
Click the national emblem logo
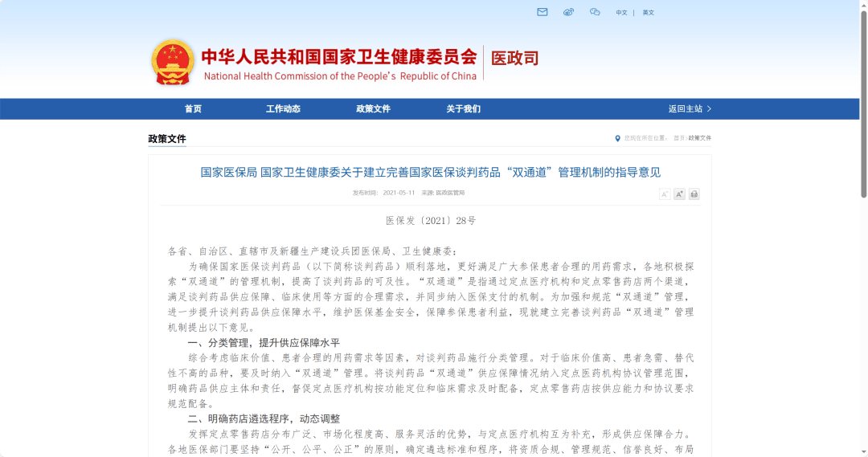pos(173,63)
